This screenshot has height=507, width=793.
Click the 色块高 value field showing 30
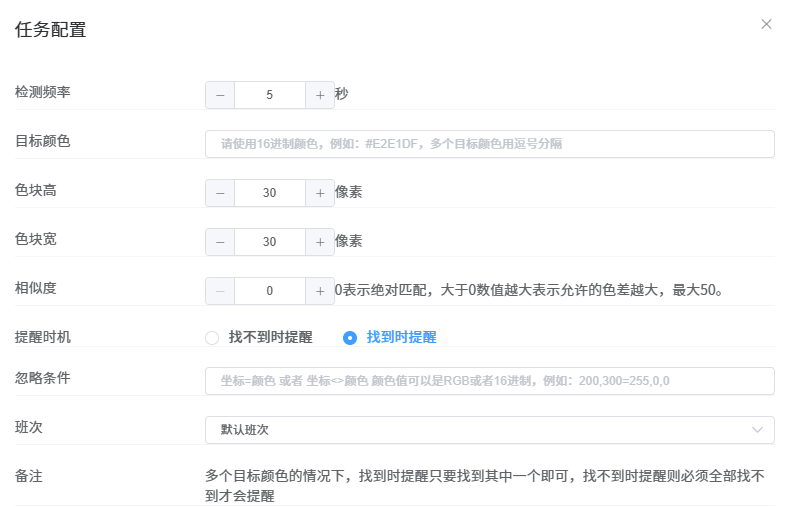(x=270, y=193)
